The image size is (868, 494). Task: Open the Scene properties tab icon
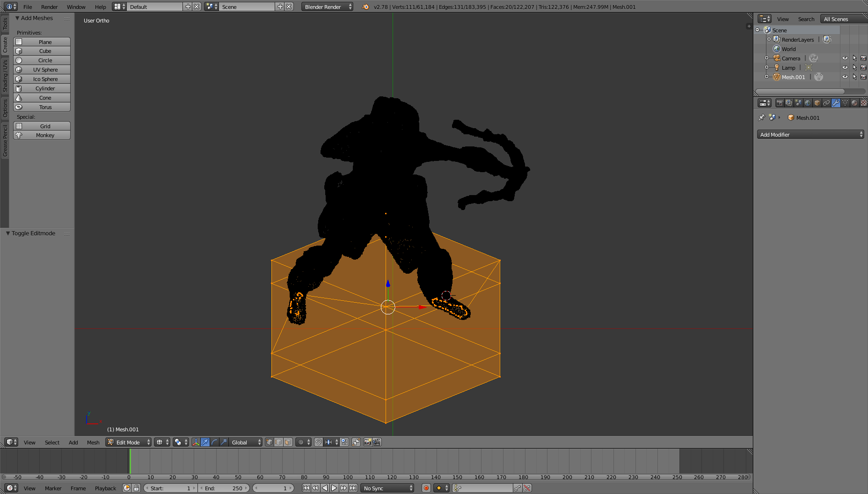coord(798,103)
